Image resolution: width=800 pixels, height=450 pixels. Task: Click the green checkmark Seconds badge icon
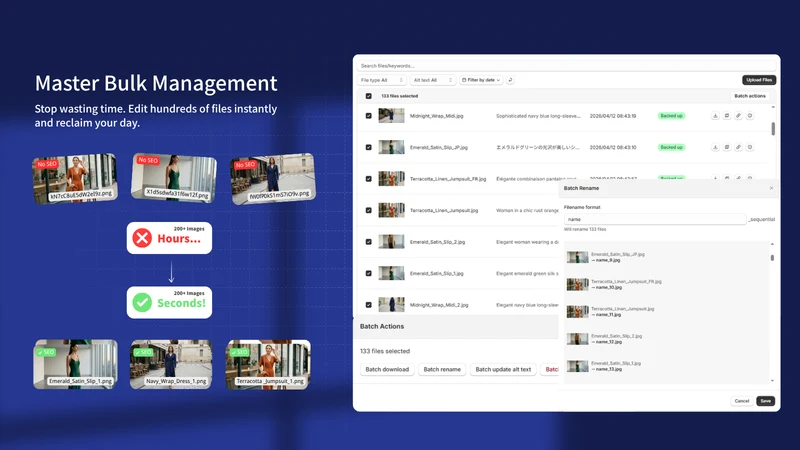pos(142,303)
